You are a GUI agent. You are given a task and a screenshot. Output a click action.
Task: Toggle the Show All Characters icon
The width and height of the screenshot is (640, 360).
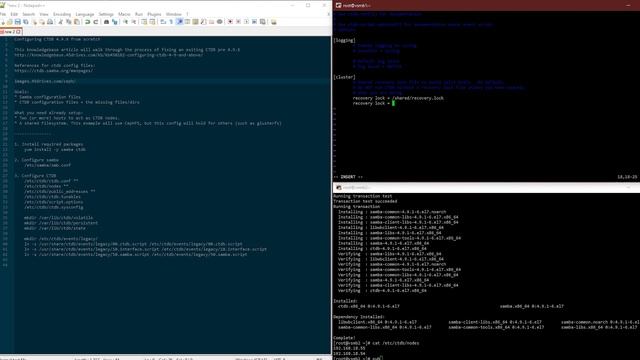tap(171, 22)
